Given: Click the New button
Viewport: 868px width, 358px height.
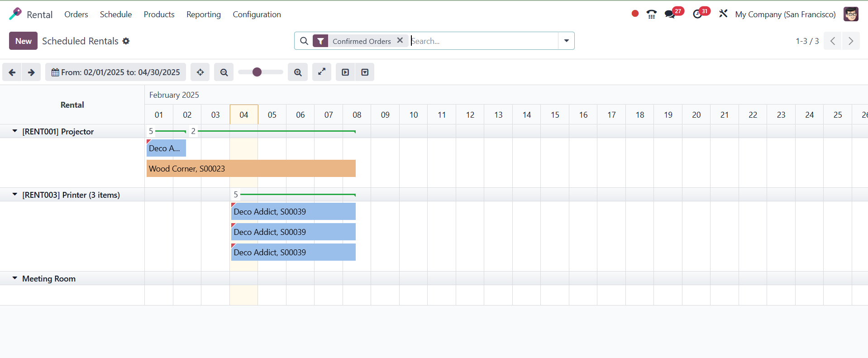Looking at the screenshot, I should tap(23, 41).
